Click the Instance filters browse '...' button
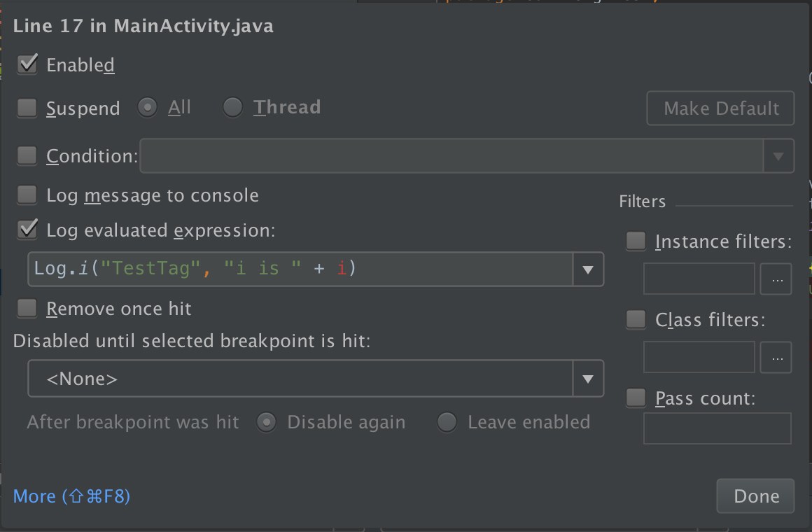The height and width of the screenshot is (532, 812). (x=776, y=279)
